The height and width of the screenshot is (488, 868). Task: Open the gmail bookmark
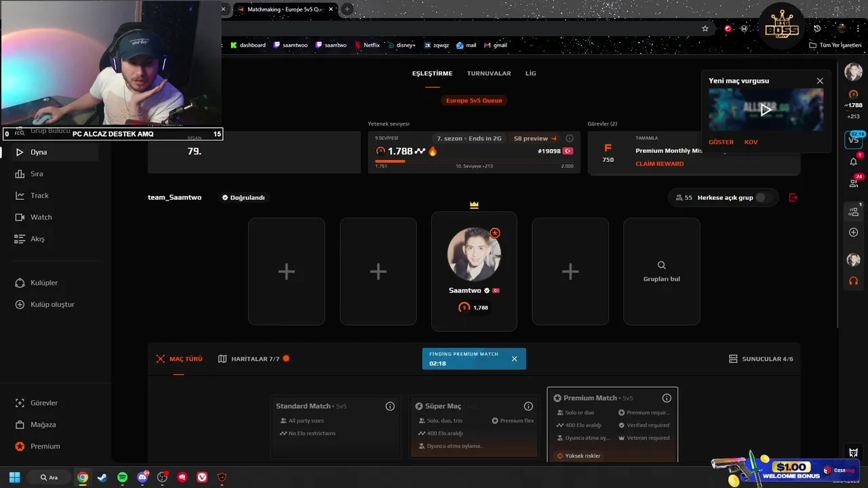pos(496,45)
